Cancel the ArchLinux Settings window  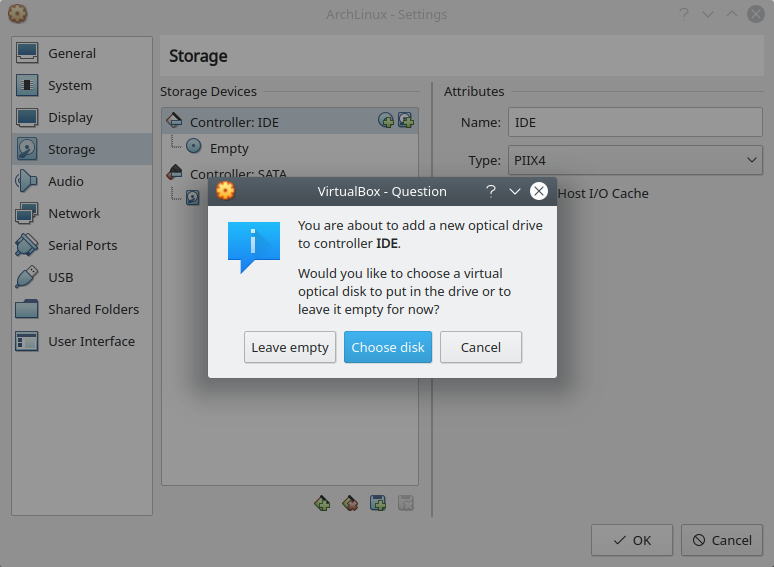coord(722,540)
